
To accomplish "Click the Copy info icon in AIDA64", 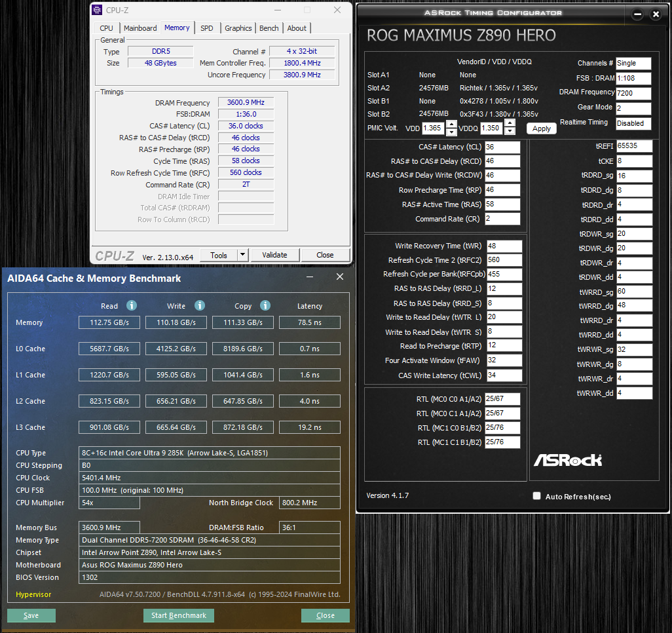I will (265, 305).
